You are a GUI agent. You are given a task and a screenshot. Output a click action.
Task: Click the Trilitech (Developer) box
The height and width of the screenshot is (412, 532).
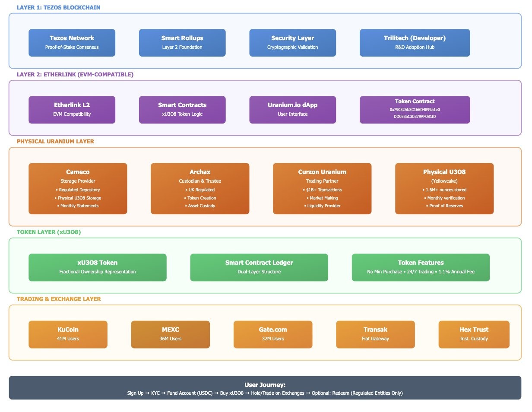[x=415, y=42]
